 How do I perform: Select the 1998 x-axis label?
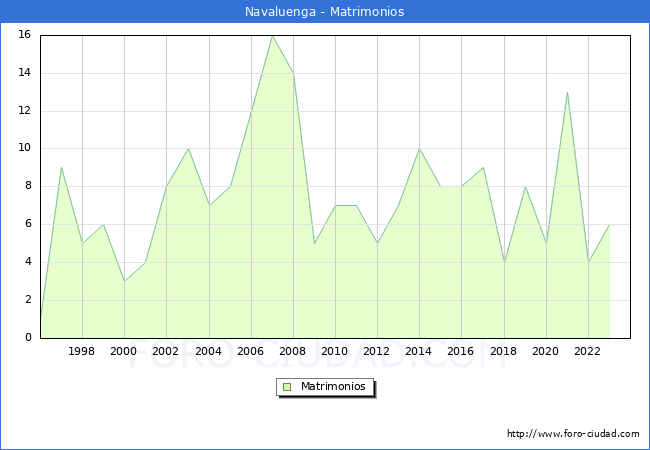[82, 351]
